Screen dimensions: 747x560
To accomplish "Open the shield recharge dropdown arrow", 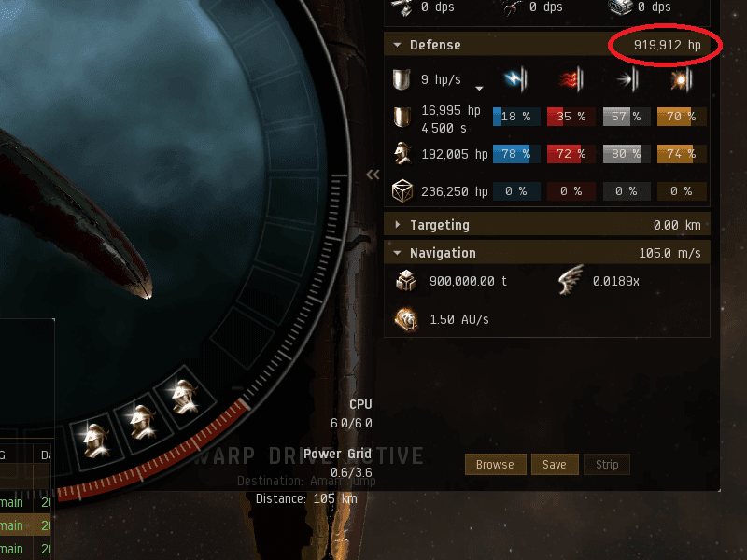I will coord(479,88).
